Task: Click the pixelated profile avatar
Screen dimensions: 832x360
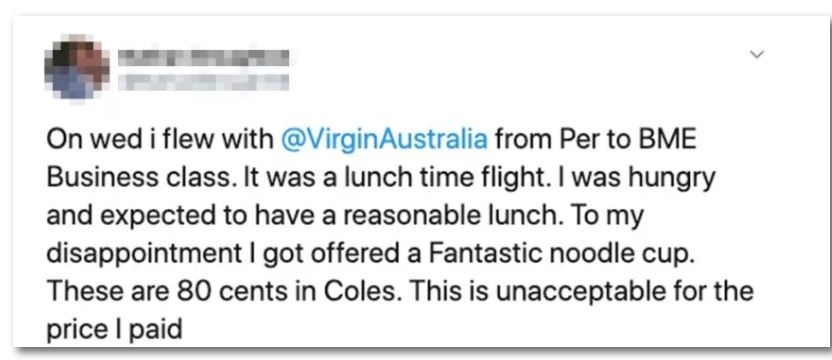Action: click(77, 66)
